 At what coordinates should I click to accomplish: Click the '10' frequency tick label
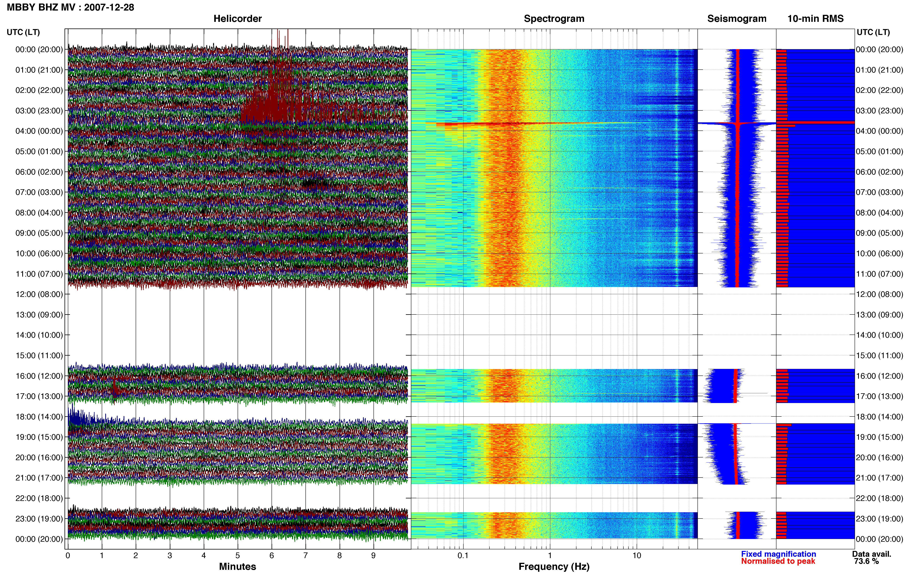pyautogui.click(x=637, y=555)
